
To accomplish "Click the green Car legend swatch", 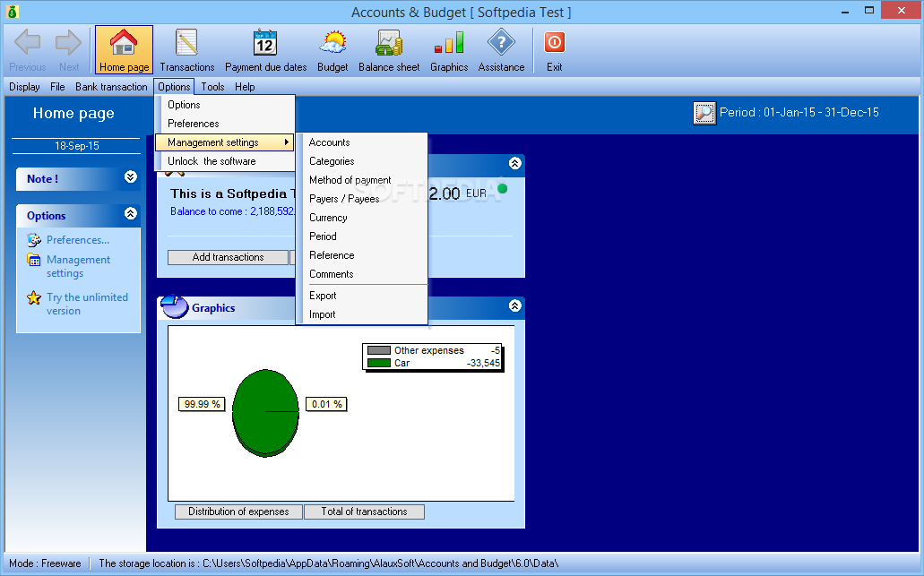I will [x=379, y=363].
